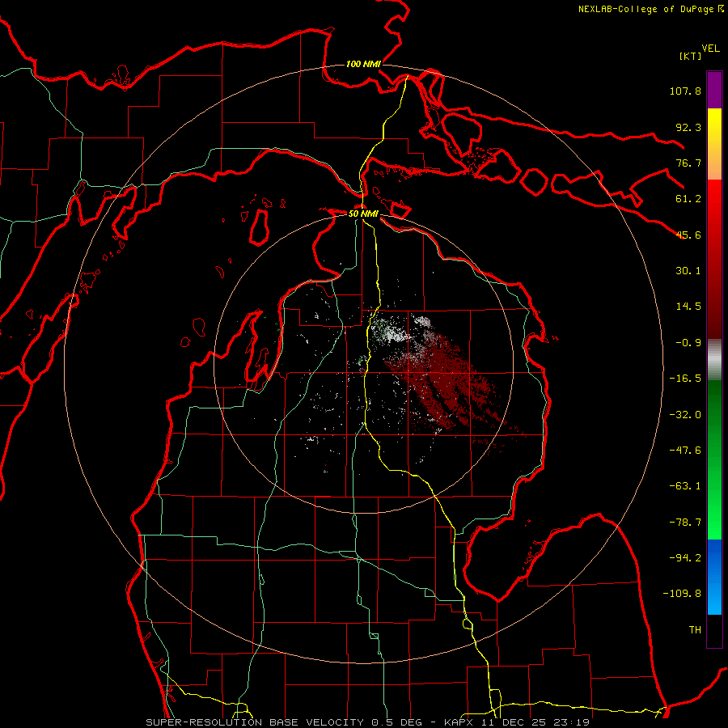Image resolution: width=728 pixels, height=728 pixels.
Task: Click the -32.0 velocity scale value
Action: click(685, 415)
